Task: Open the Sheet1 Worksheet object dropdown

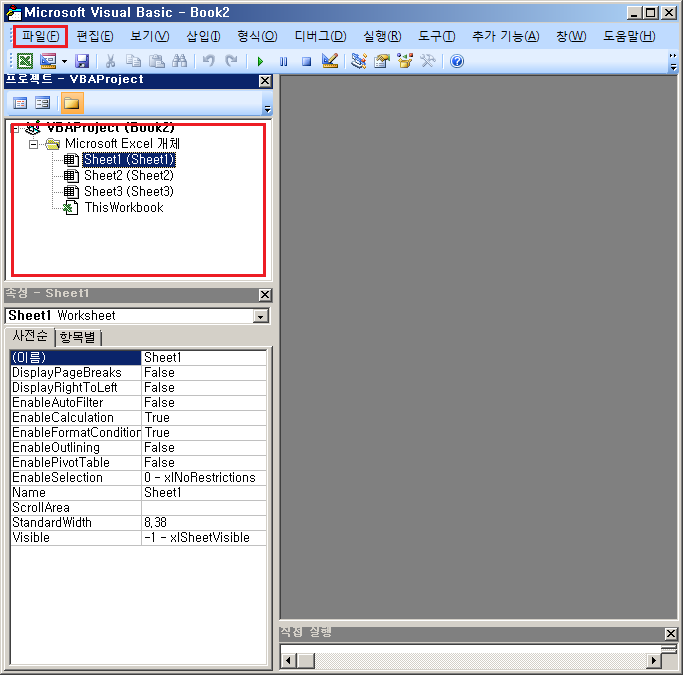Action: [x=260, y=316]
